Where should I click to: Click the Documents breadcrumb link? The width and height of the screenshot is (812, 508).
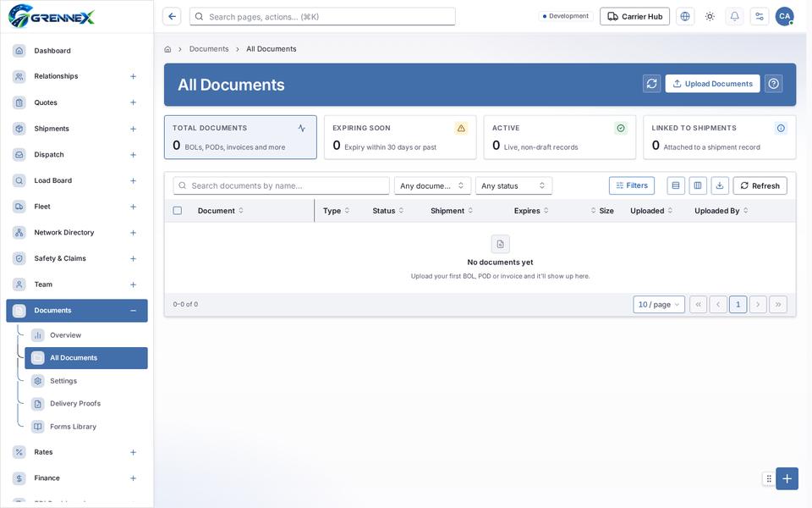209,49
